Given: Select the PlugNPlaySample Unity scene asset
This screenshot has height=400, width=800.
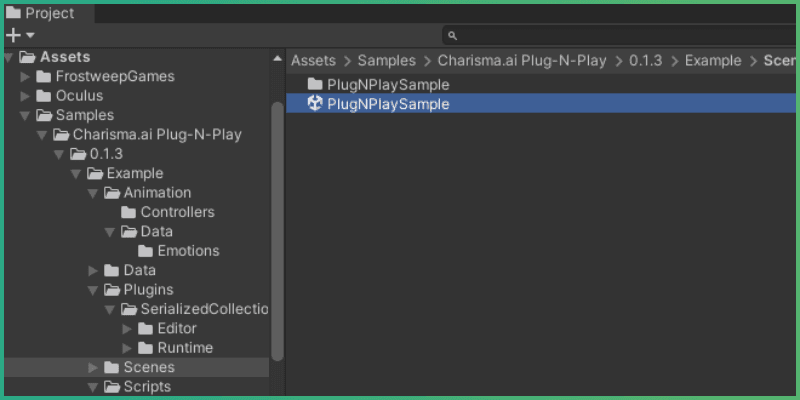Looking at the screenshot, I should [x=388, y=104].
